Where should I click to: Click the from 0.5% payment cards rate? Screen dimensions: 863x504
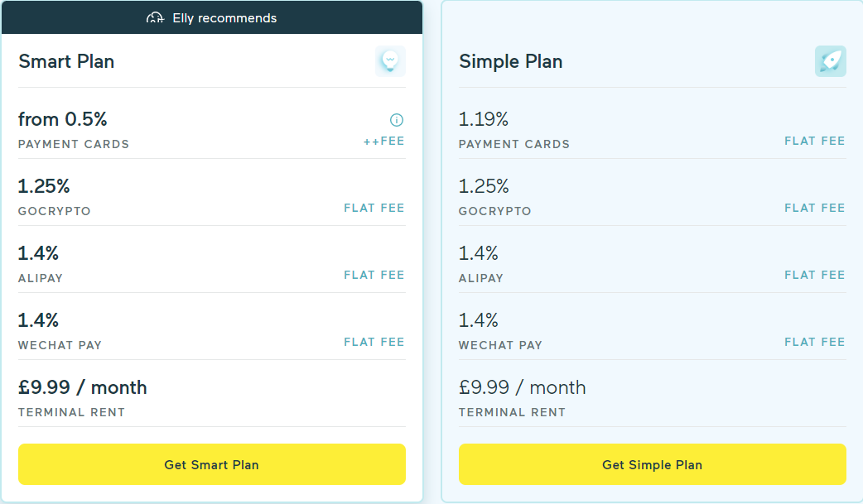63,119
